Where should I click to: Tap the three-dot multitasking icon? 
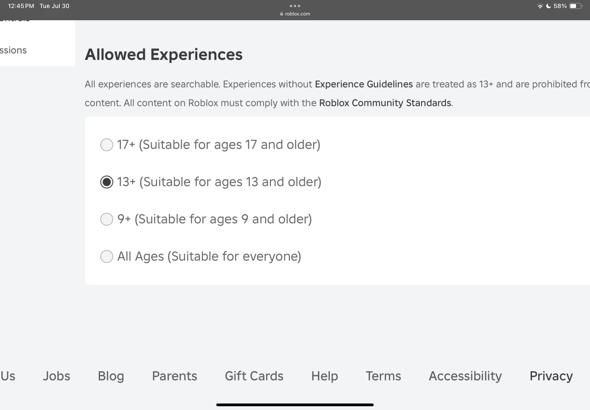click(295, 6)
